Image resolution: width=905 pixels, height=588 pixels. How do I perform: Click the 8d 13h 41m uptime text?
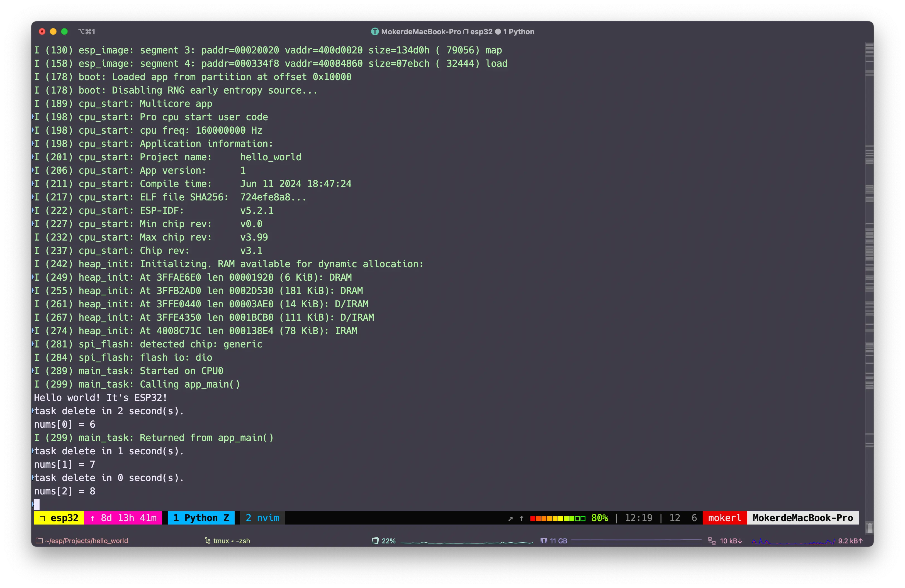pyautogui.click(x=128, y=518)
